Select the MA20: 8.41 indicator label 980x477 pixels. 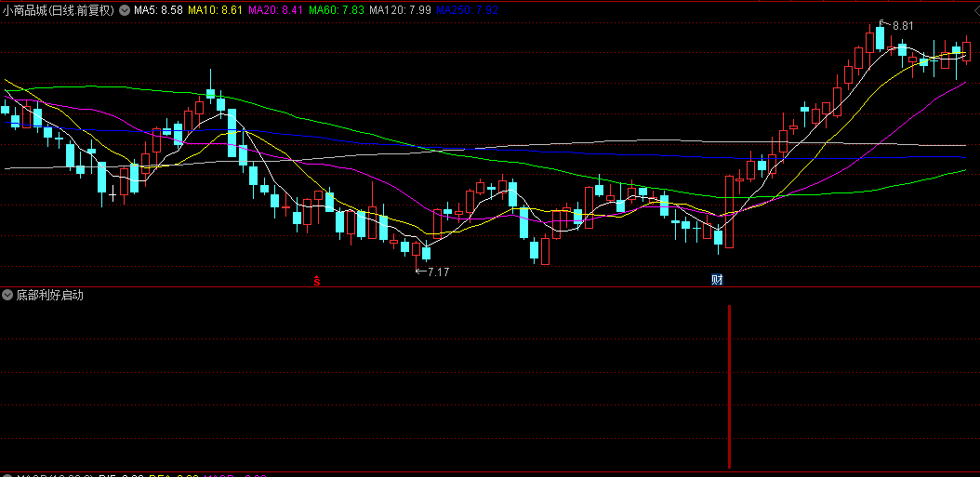click(275, 10)
